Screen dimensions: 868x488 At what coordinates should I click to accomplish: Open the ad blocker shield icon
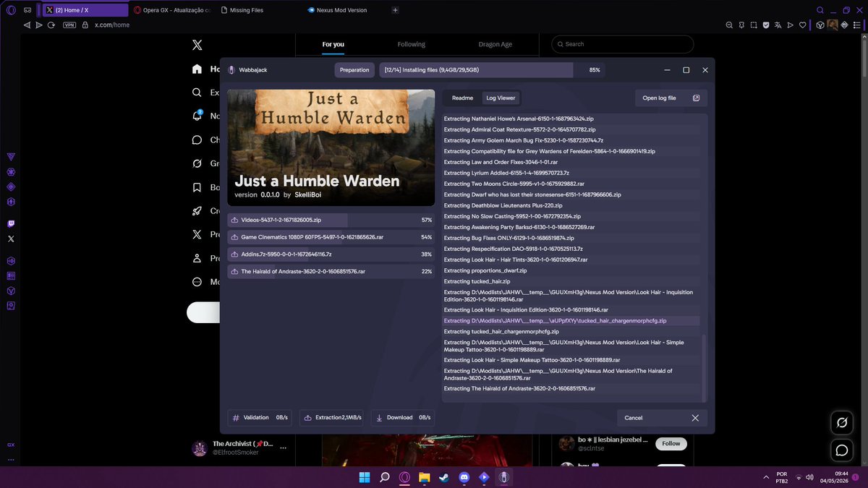(x=766, y=25)
